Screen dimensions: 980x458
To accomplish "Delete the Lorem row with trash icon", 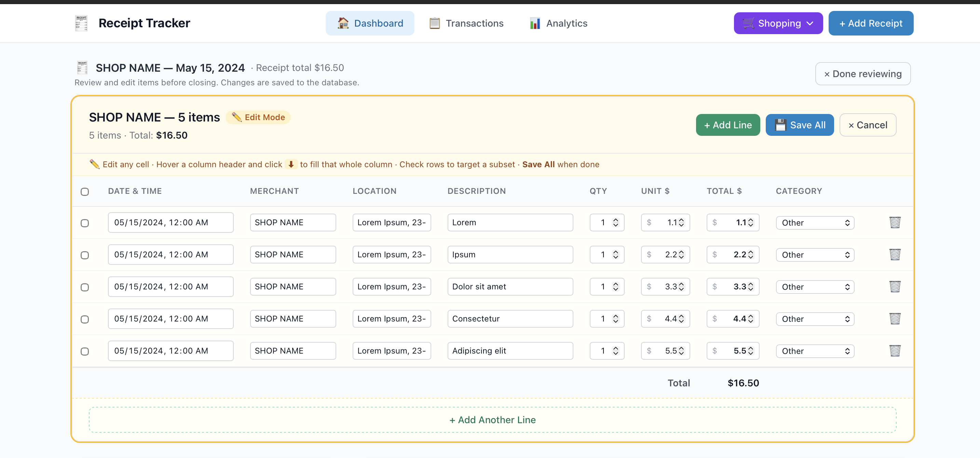I will pyautogui.click(x=894, y=223).
